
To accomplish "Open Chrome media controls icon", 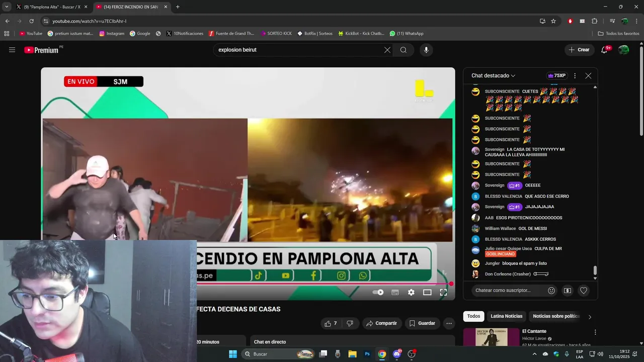I will click(612, 21).
